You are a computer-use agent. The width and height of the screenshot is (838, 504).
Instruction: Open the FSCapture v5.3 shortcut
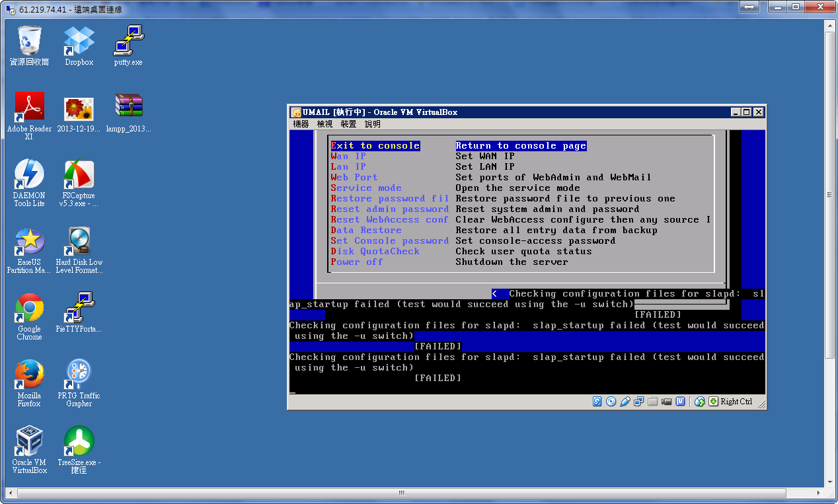79,183
